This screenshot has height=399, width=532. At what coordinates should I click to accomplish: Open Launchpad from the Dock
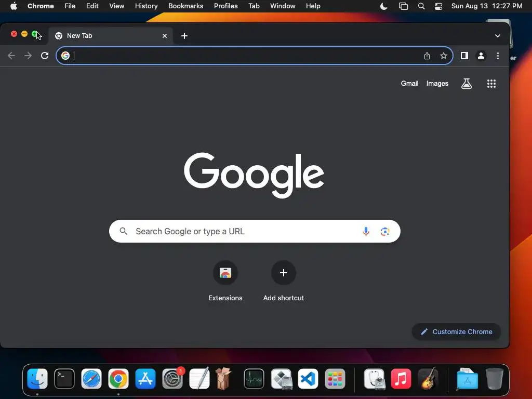pyautogui.click(x=335, y=379)
